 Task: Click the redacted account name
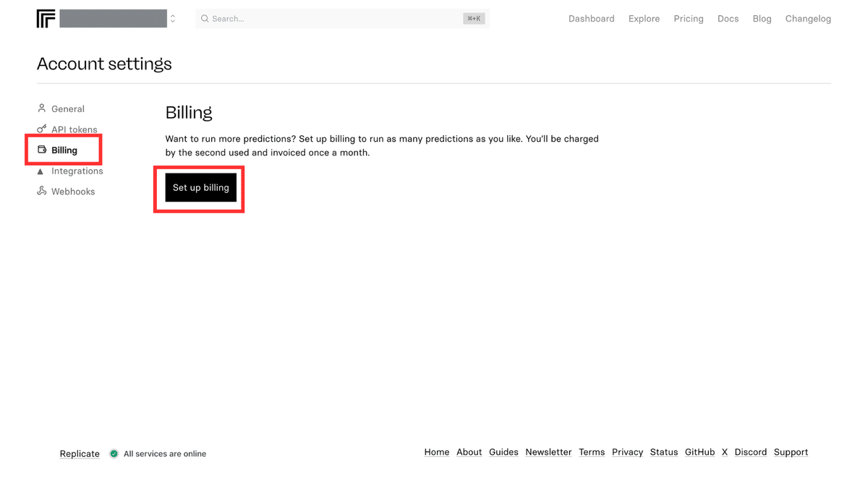[x=114, y=19]
